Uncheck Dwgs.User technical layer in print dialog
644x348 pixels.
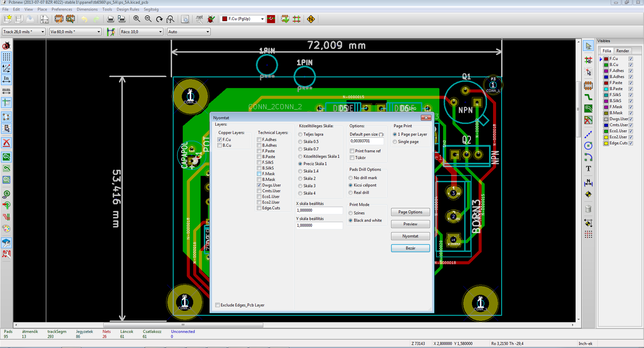click(259, 185)
